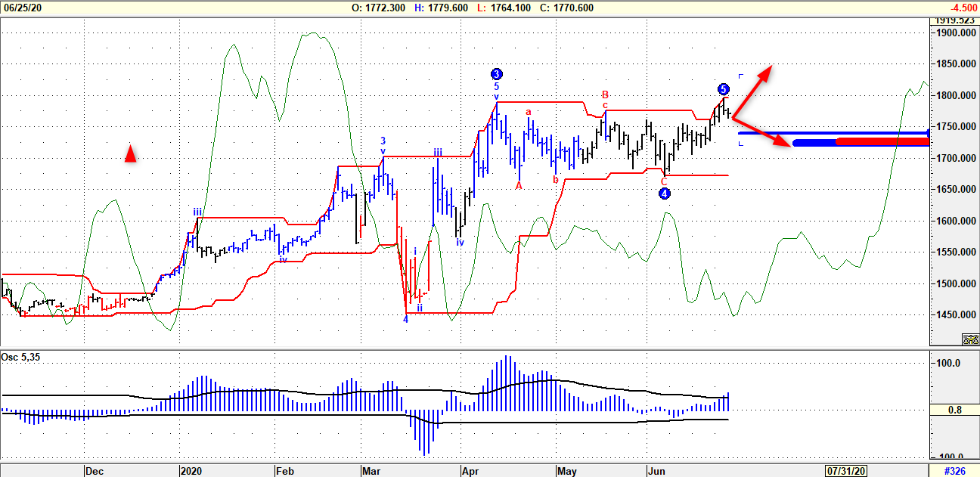
Task: Select the blue iii wave label near January
Action: point(197,212)
